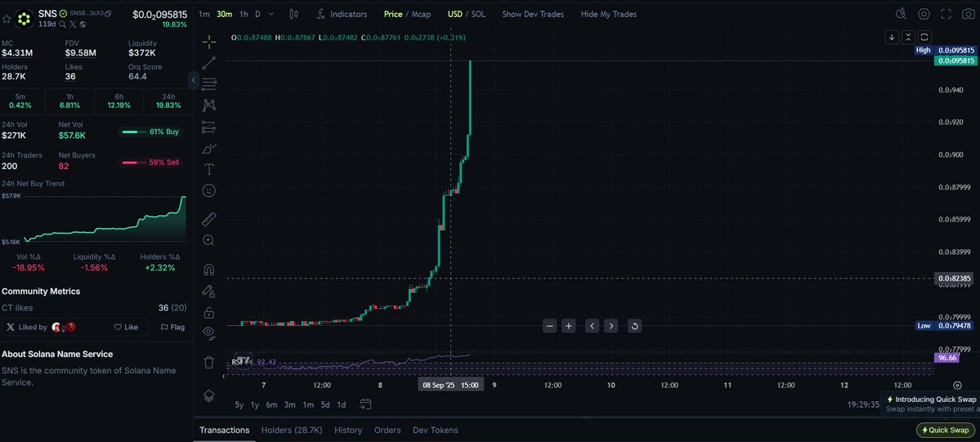Open chart settings hexagon icon
980x442 pixels.
(x=924, y=14)
